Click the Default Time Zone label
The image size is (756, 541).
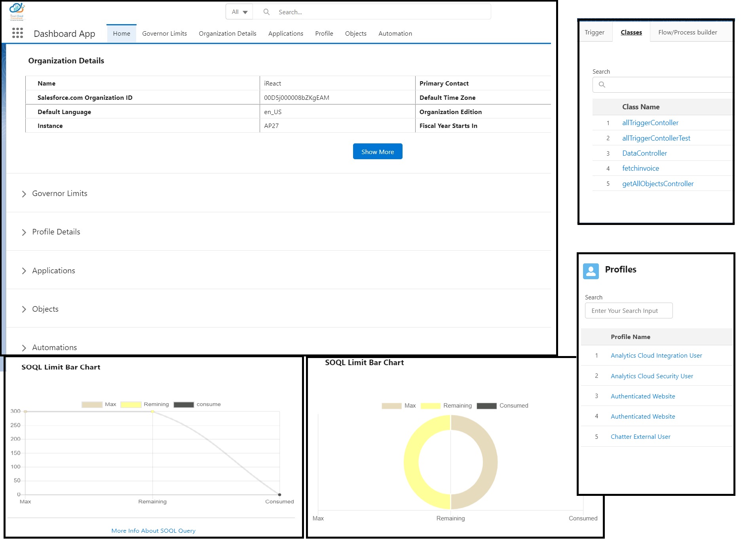(x=448, y=98)
